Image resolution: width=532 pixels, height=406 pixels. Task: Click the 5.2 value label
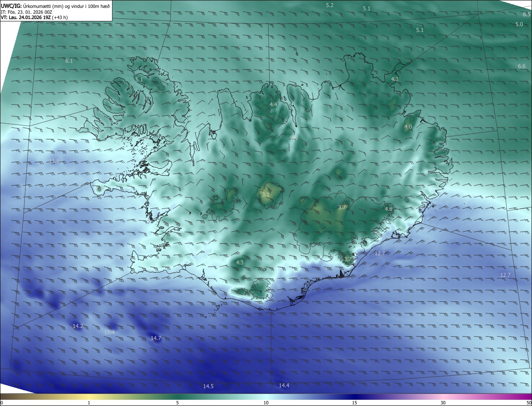pyautogui.click(x=330, y=5)
